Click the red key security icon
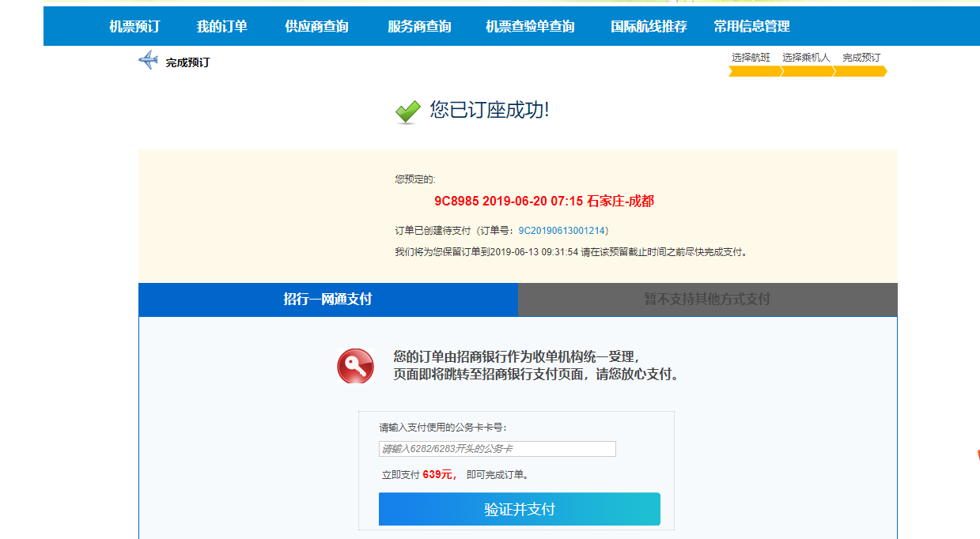The image size is (980, 539). coord(355,366)
